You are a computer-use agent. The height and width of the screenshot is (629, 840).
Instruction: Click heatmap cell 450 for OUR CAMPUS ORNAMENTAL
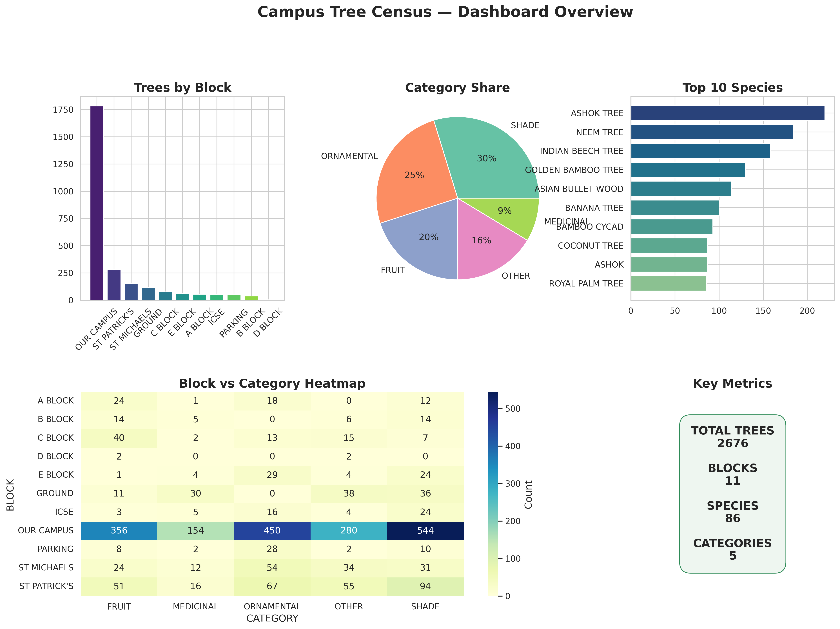coord(272,531)
